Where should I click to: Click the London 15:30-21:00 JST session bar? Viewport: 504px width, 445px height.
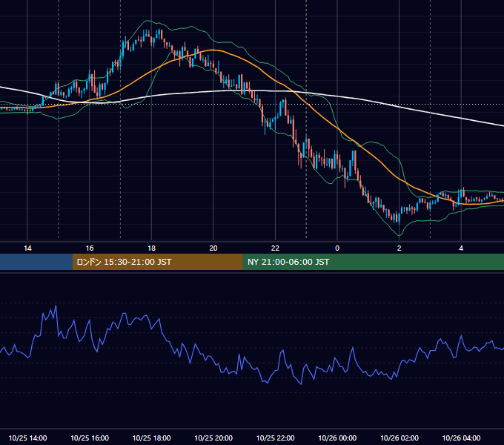[x=157, y=262]
